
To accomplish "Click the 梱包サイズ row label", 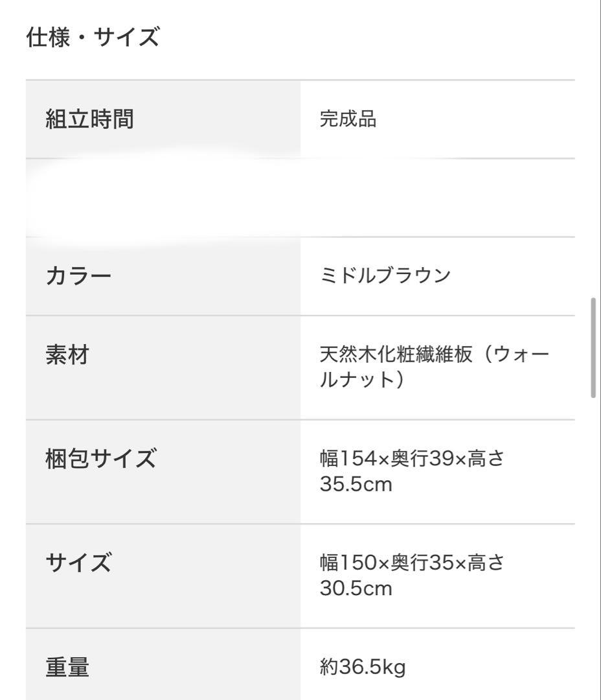I will pos(100,459).
